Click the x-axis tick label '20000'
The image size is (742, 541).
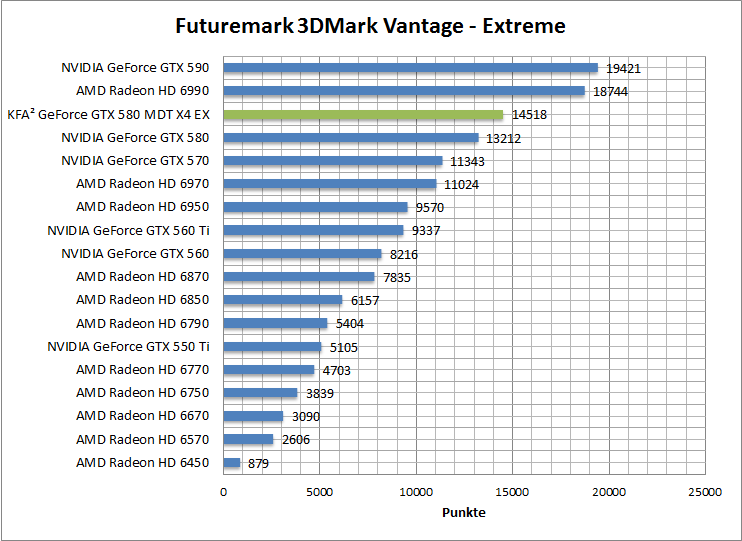[x=609, y=492]
